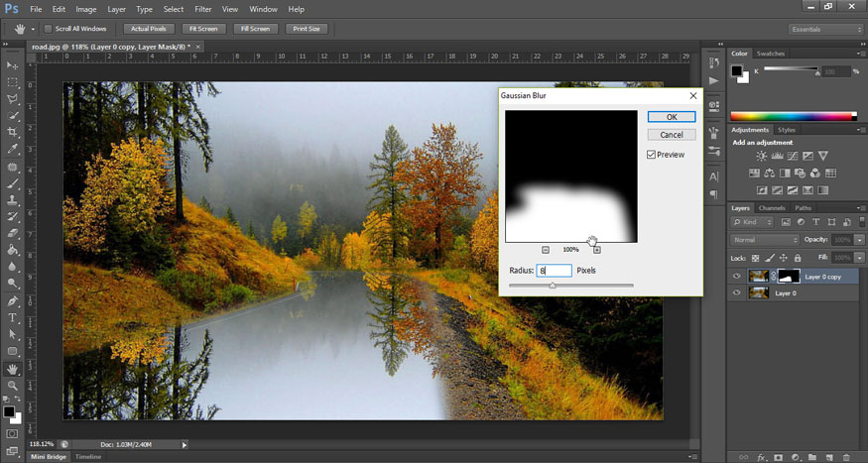The width and height of the screenshot is (868, 463).
Task: Click the layer mask thumbnail of Layer 0 copy
Action: click(x=789, y=277)
